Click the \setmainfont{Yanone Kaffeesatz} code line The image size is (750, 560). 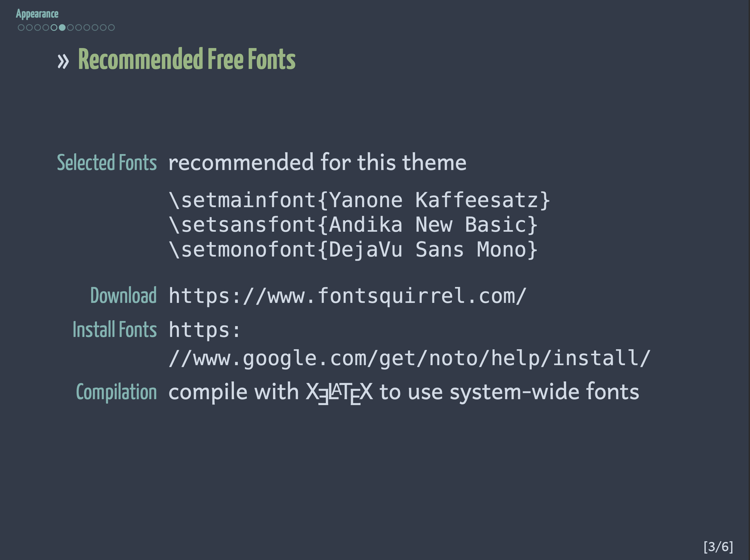359,200
